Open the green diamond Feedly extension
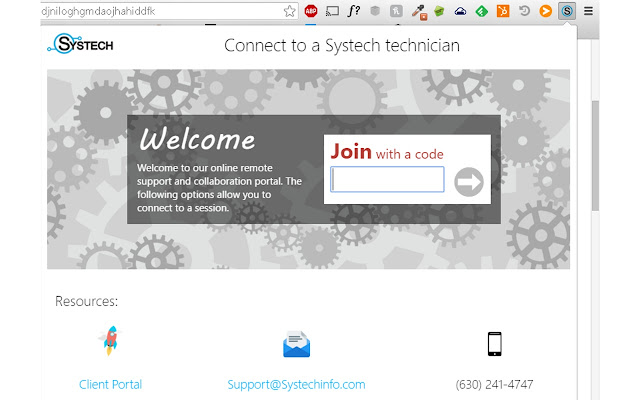The height and width of the screenshot is (400, 640). (x=482, y=11)
